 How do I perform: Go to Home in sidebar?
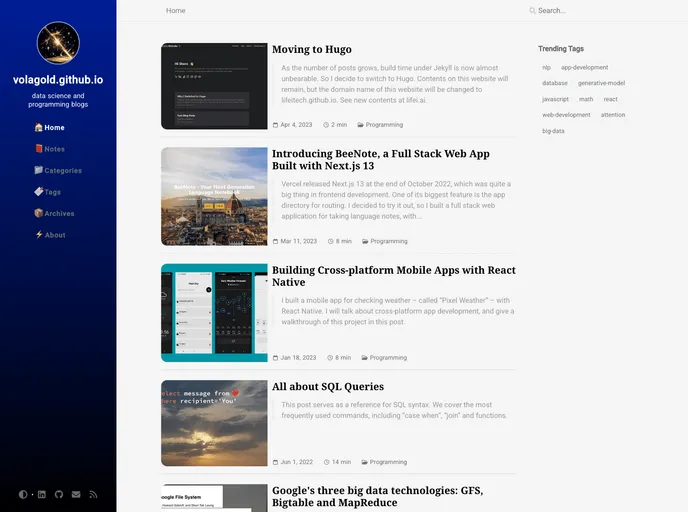[50, 128]
